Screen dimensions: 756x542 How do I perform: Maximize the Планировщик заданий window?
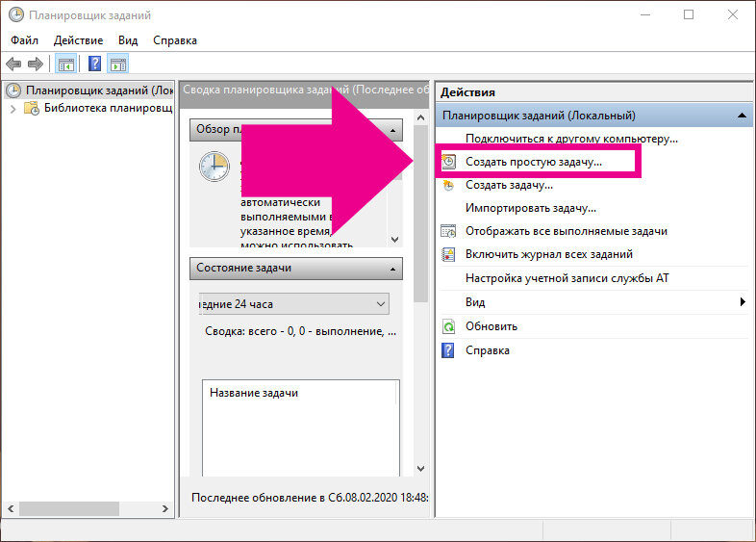point(689,15)
